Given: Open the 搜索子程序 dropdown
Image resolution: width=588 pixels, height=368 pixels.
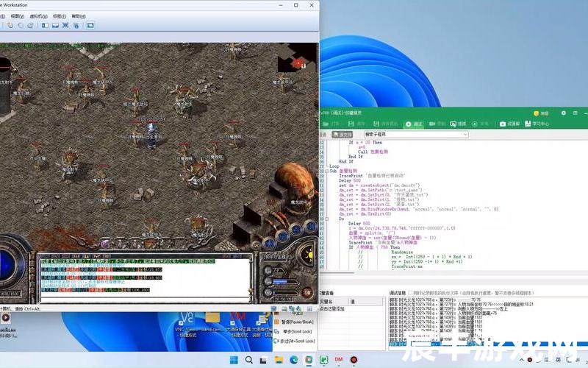Looking at the screenshot, I should pos(416,135).
